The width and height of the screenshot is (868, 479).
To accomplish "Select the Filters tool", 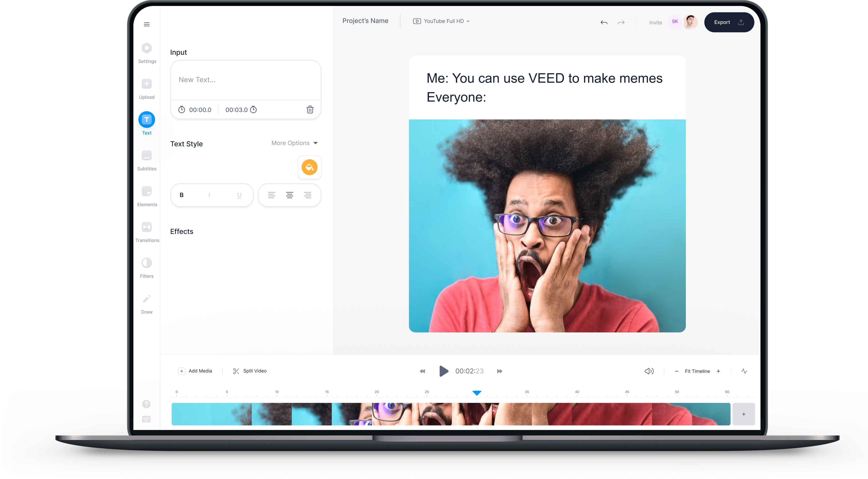I will click(x=147, y=266).
